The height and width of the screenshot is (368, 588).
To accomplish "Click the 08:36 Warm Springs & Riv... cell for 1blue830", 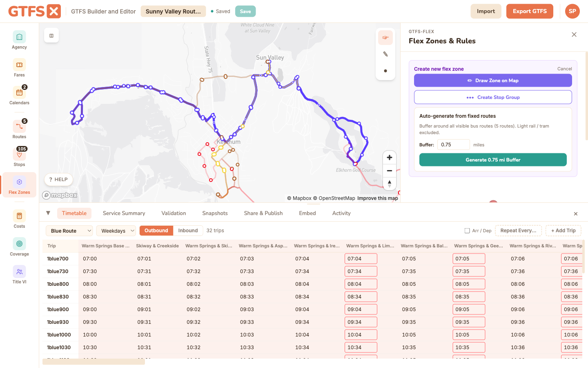I will (518, 297).
